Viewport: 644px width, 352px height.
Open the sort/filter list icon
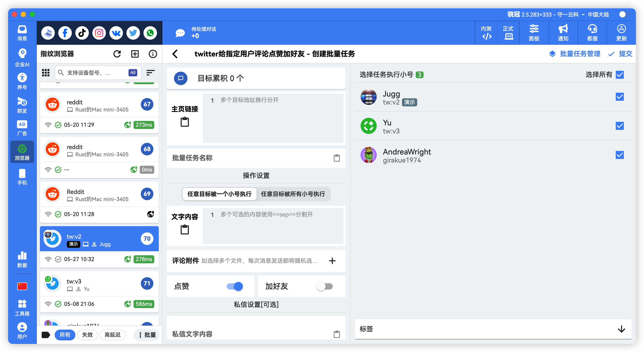[x=150, y=73]
